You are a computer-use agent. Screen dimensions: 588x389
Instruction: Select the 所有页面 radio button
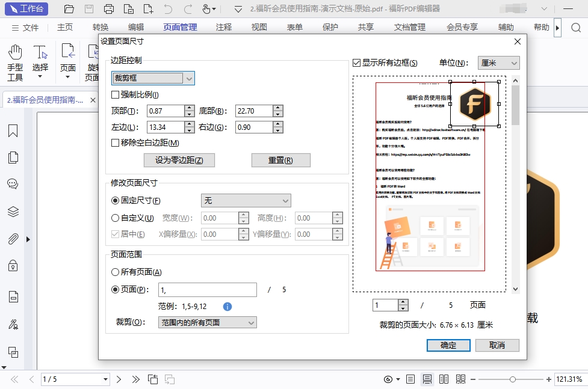point(116,272)
